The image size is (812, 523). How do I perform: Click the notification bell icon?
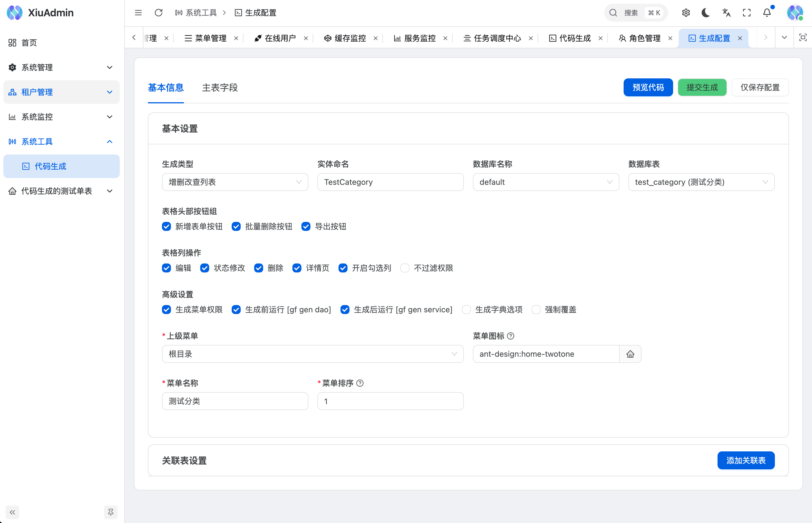pos(767,13)
